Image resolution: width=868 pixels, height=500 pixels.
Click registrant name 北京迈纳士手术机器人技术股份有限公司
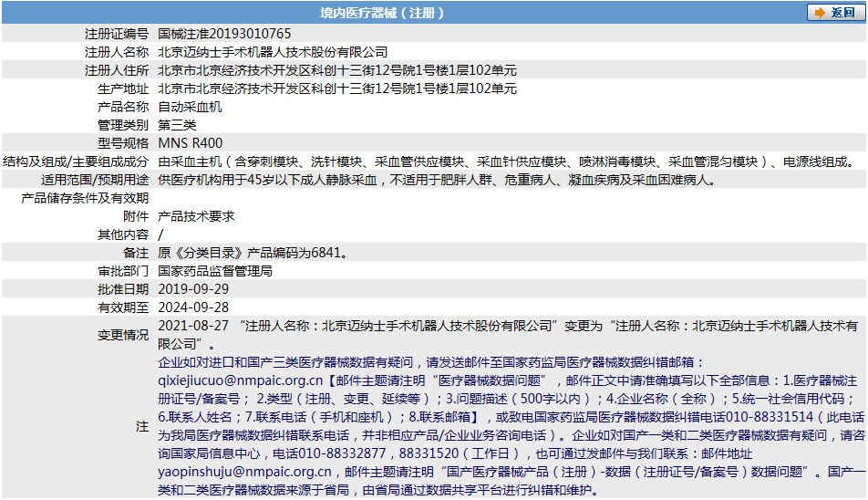[x=273, y=52]
